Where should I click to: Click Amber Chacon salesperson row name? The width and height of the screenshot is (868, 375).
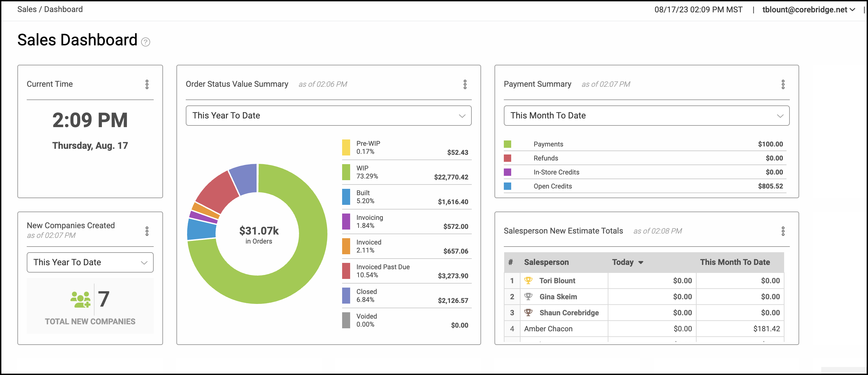pos(548,329)
